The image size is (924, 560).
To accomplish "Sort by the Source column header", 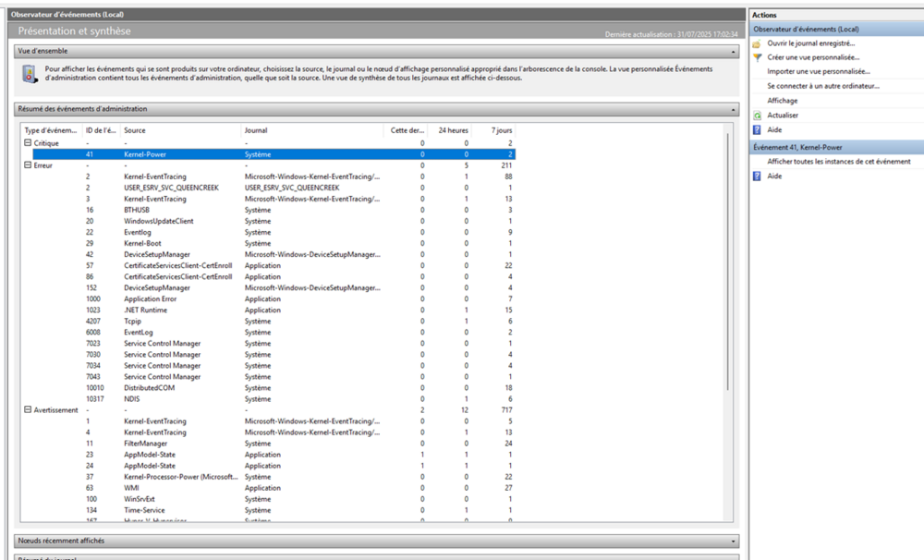I will tap(180, 130).
